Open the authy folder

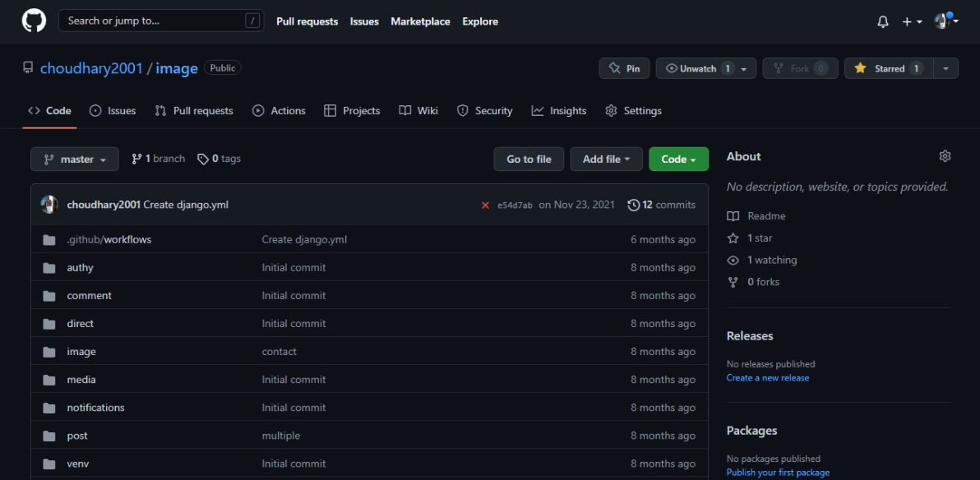[80, 267]
